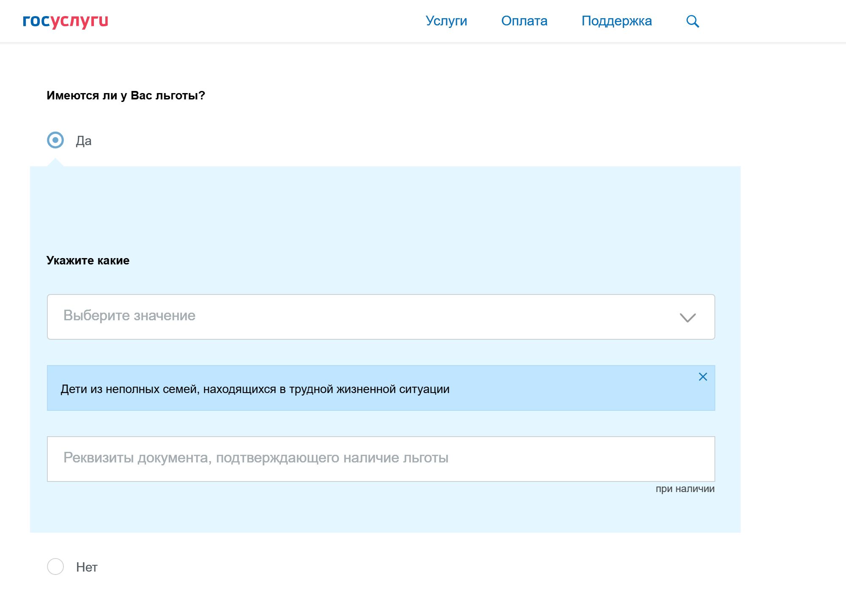Select the "Да" radio button

coord(55,140)
